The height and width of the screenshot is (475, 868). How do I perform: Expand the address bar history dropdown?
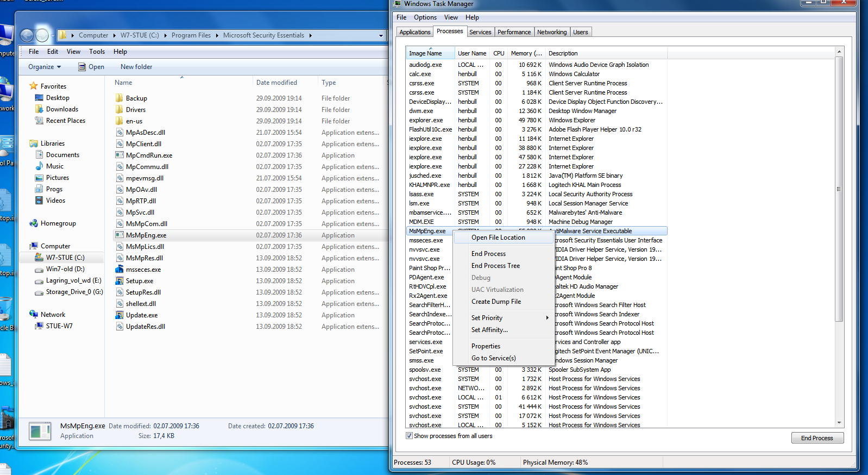coord(381,35)
